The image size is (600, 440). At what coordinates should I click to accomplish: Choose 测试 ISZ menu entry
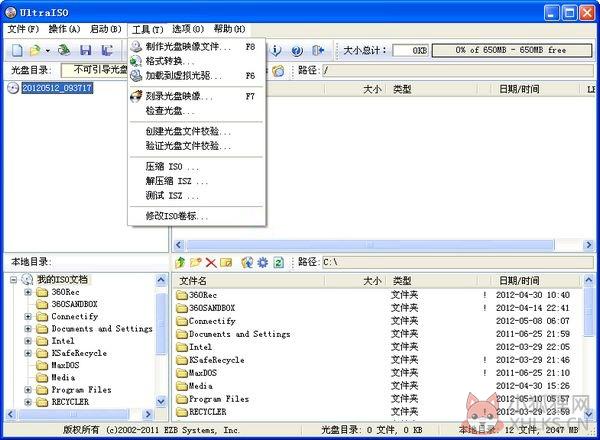pos(197,196)
